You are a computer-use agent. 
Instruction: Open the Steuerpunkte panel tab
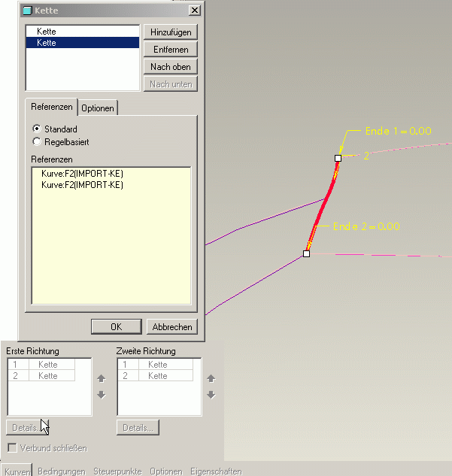[x=117, y=471]
